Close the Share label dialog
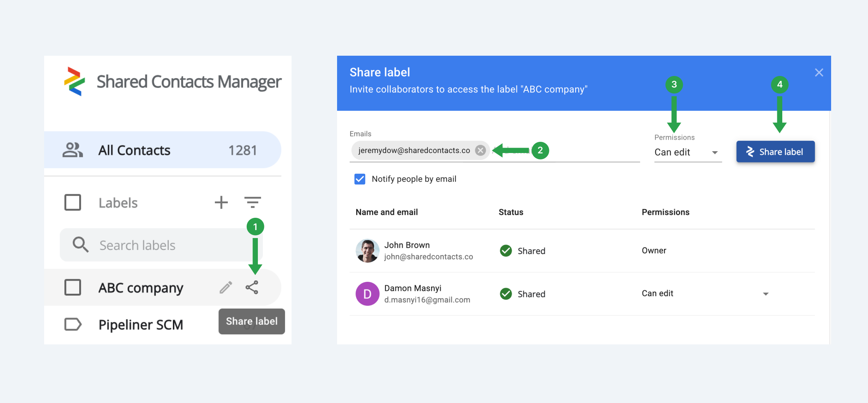Image resolution: width=868 pixels, height=403 pixels. (819, 73)
